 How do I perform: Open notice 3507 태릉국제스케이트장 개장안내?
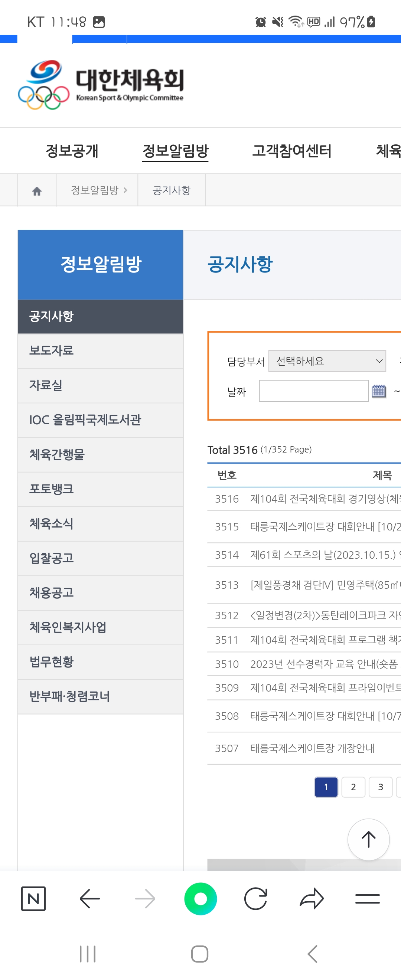coord(312,748)
